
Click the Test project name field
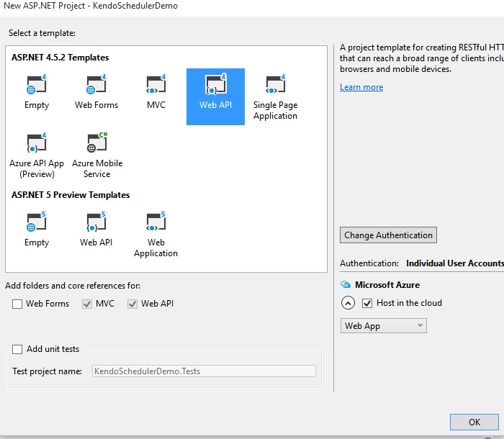[x=204, y=371]
